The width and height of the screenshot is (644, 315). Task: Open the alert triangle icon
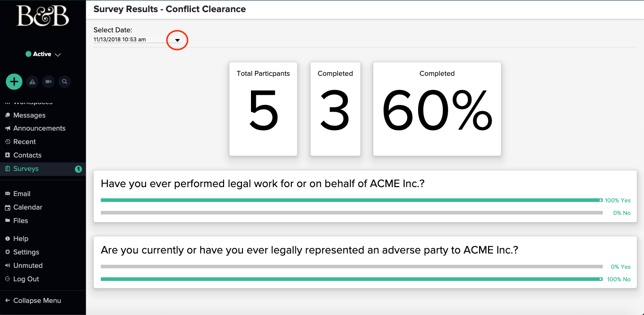click(32, 82)
